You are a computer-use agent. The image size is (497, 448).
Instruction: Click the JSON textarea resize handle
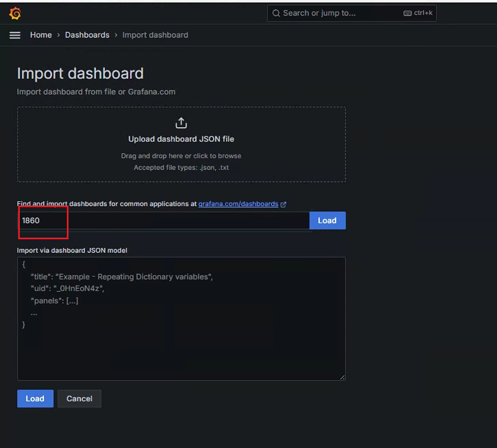(342, 377)
